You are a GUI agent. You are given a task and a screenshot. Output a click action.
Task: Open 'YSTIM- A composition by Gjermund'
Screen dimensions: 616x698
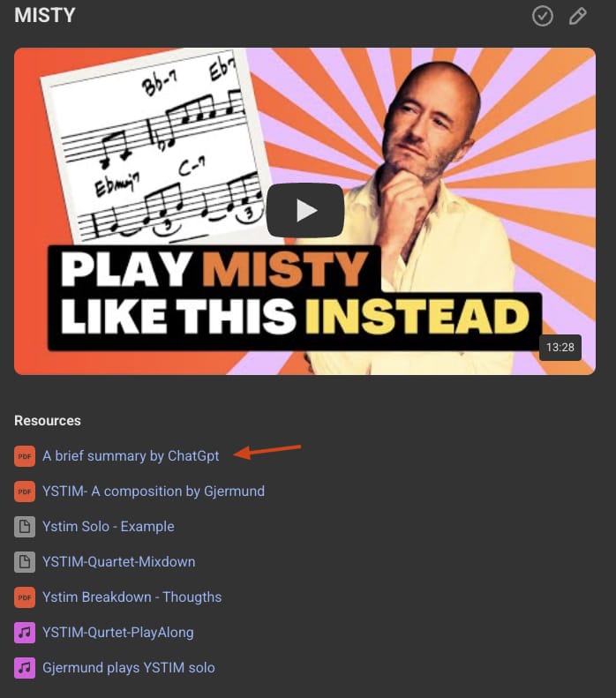click(x=154, y=491)
